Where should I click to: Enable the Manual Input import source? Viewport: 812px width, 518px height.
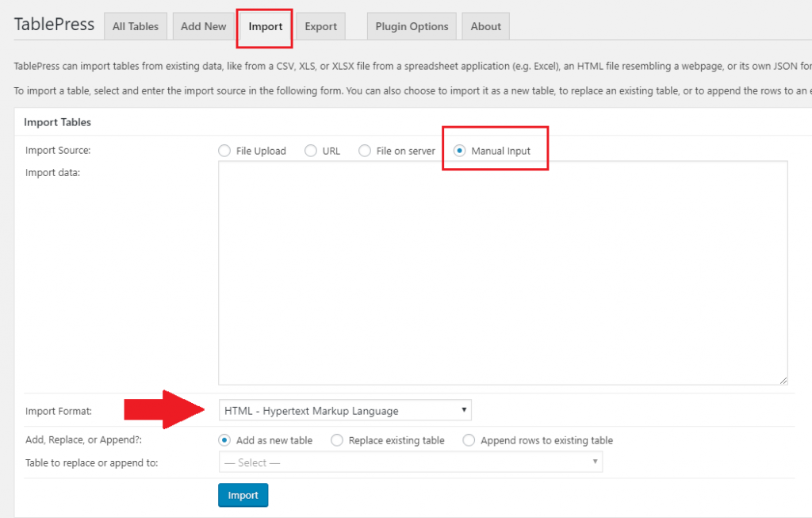pos(459,150)
